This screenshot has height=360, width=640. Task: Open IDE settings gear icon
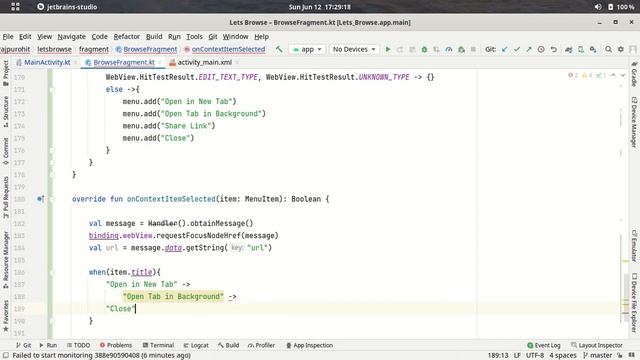[620, 49]
